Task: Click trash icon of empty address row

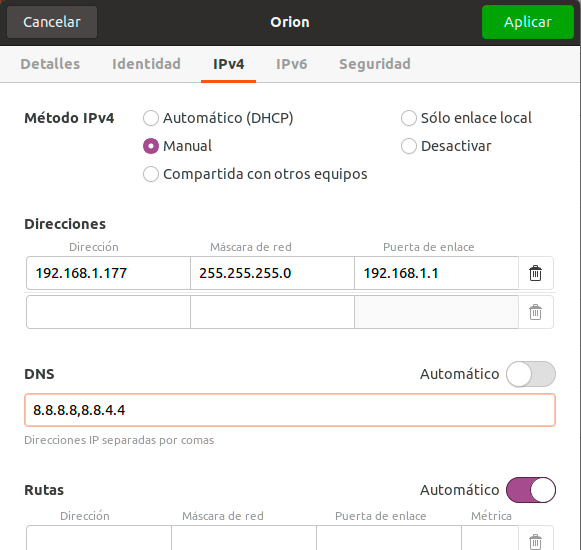Action: click(x=535, y=312)
